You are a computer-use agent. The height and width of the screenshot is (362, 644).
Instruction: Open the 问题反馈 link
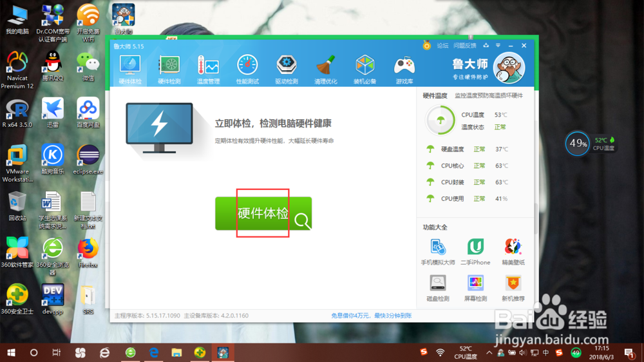pos(464,46)
